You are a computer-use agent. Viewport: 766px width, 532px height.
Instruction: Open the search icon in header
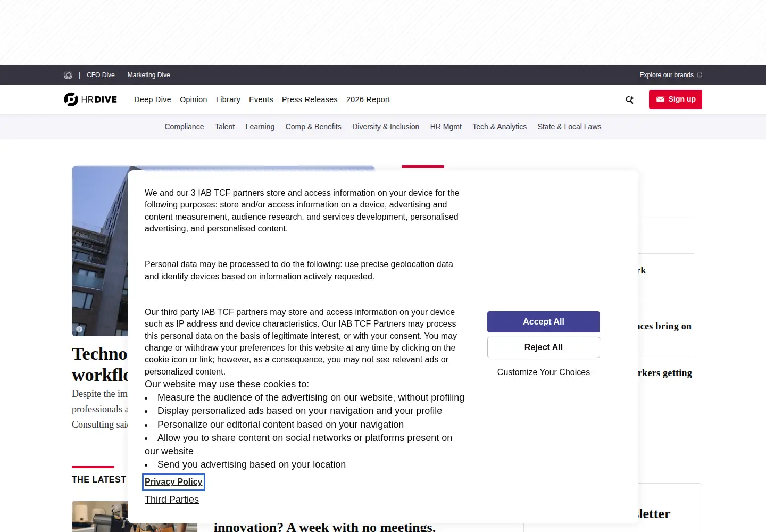click(x=630, y=99)
